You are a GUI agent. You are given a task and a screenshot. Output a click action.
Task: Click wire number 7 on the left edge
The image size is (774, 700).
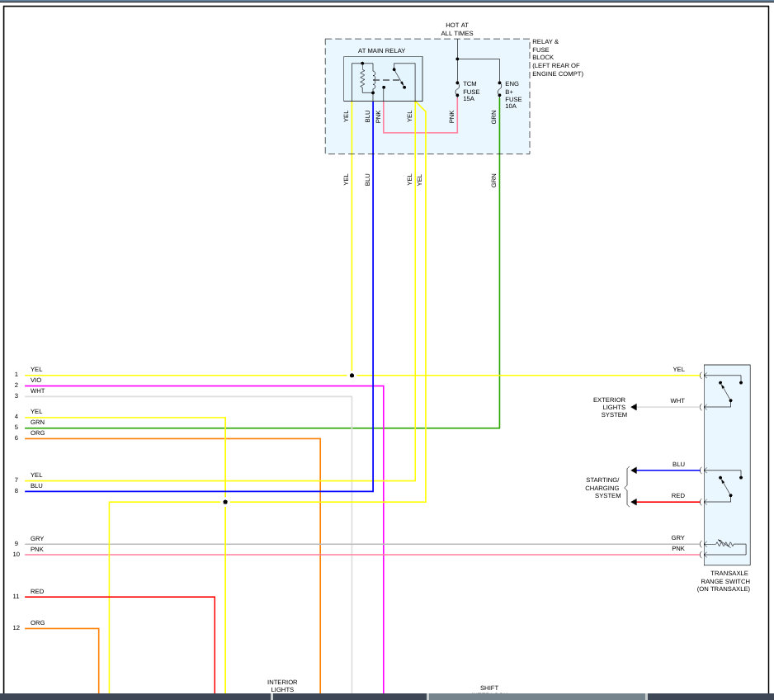(x=17, y=480)
